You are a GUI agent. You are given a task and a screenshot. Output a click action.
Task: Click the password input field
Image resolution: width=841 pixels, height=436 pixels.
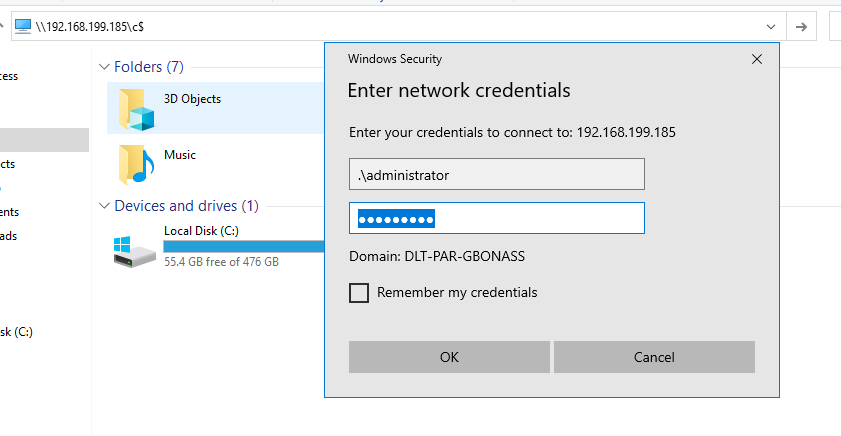point(497,218)
